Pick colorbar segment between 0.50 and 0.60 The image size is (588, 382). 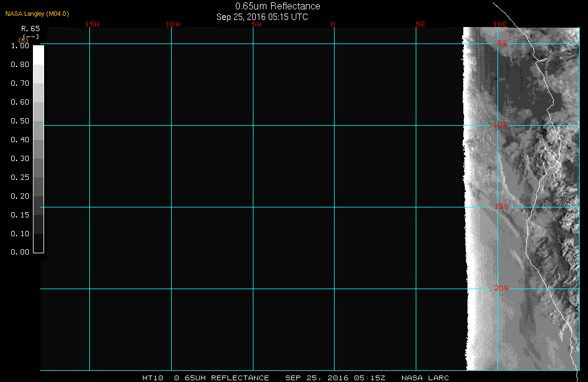38,112
